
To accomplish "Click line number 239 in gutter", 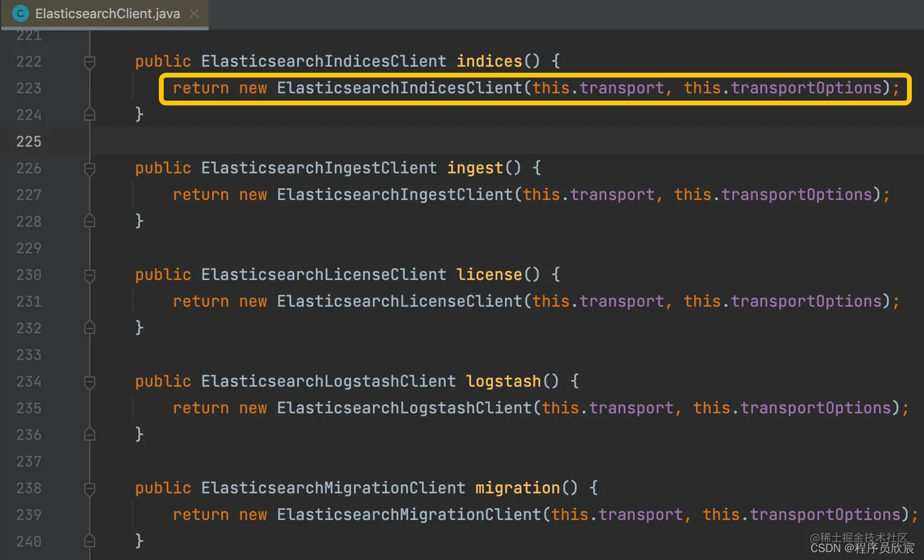I will click(29, 515).
